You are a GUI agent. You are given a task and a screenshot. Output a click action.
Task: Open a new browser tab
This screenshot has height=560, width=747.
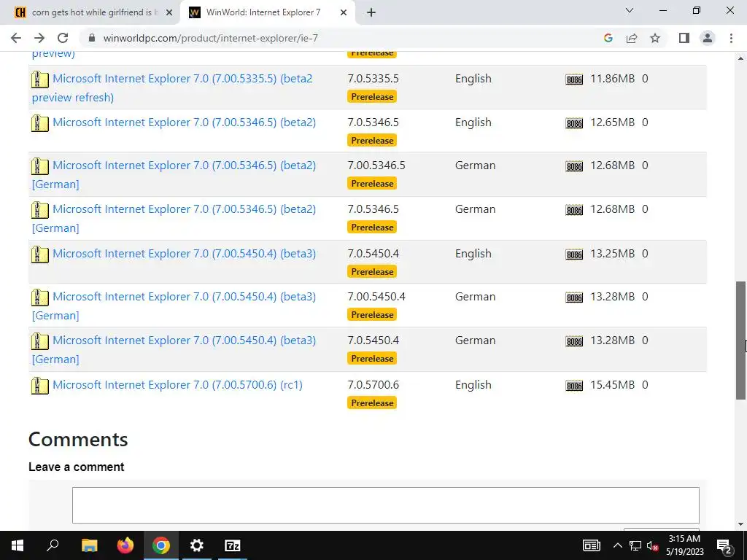[x=371, y=12]
